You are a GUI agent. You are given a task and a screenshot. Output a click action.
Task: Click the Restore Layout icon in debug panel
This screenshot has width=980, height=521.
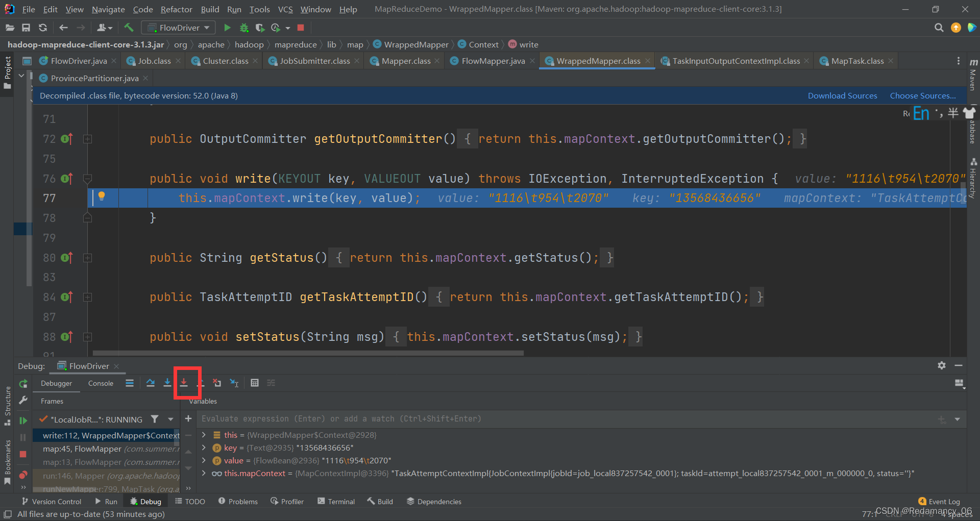coord(959,383)
